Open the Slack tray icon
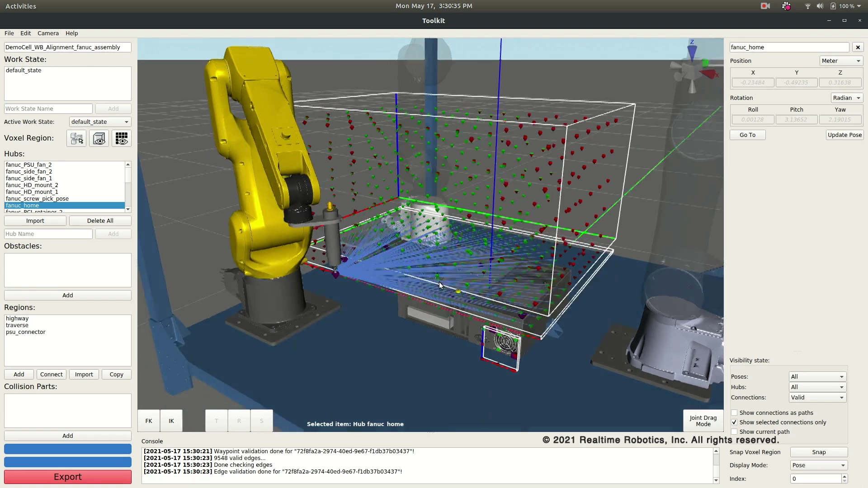Viewport: 868px width, 488px height. coord(787,6)
